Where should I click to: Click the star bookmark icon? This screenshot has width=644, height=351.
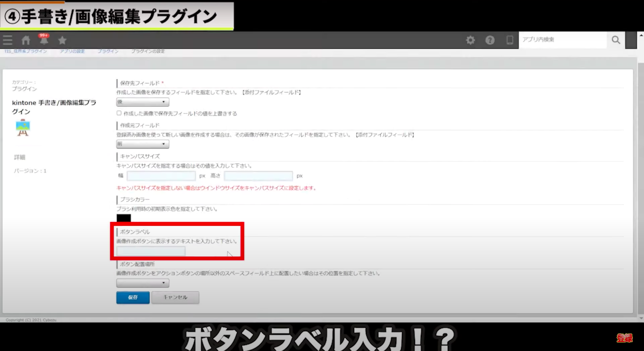[62, 40]
